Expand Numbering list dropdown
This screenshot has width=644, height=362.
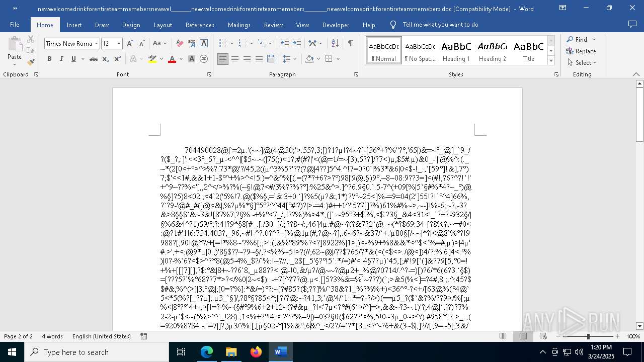(251, 44)
